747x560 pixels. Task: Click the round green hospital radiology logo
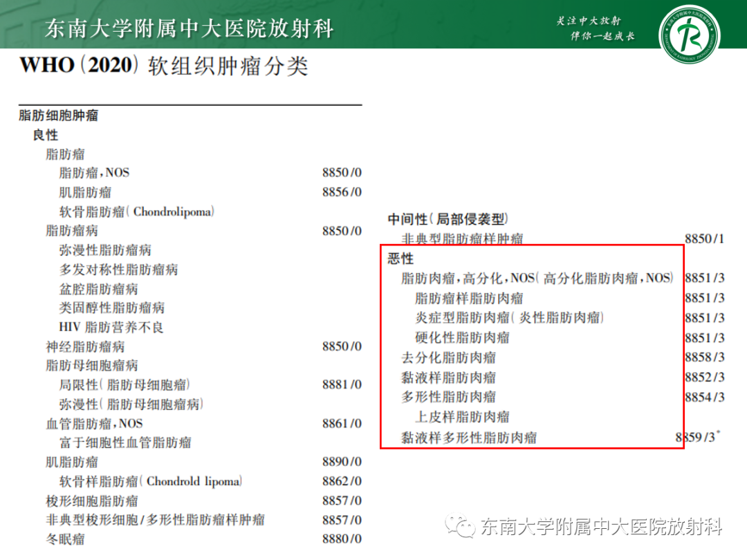pos(690,35)
